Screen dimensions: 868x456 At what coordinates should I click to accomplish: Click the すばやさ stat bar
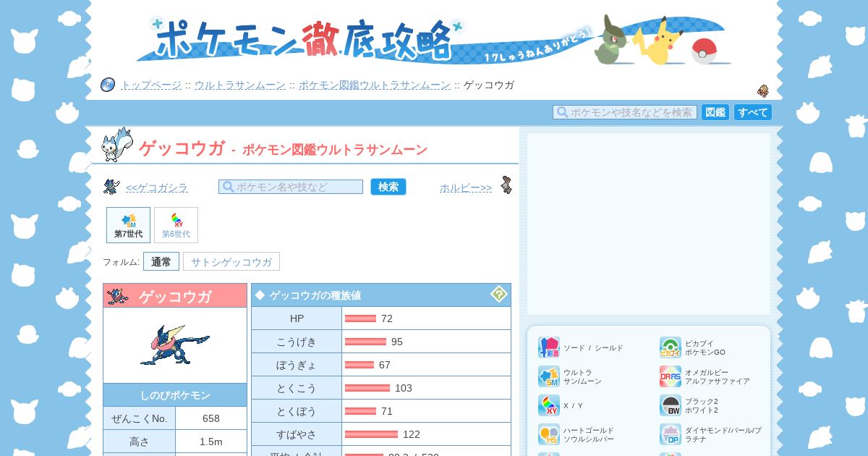coord(371,434)
